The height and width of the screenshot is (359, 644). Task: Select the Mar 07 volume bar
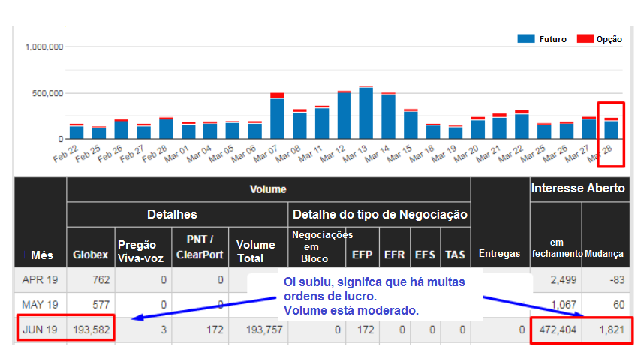(277, 118)
